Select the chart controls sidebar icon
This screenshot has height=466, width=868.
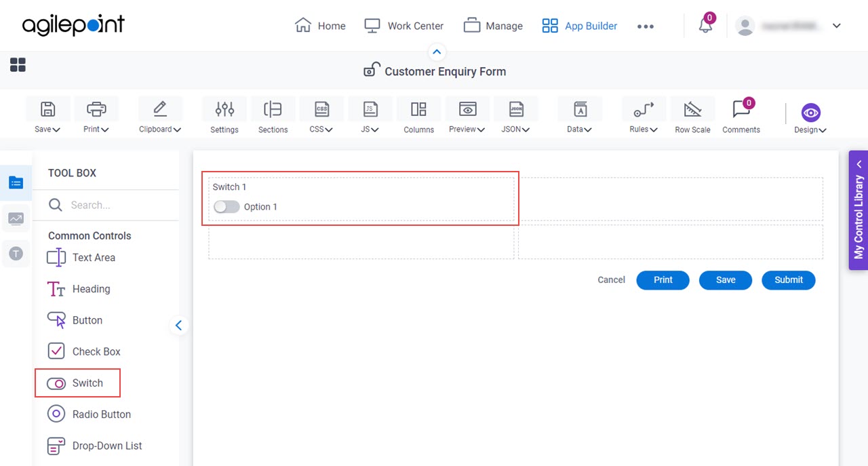pyautogui.click(x=16, y=218)
